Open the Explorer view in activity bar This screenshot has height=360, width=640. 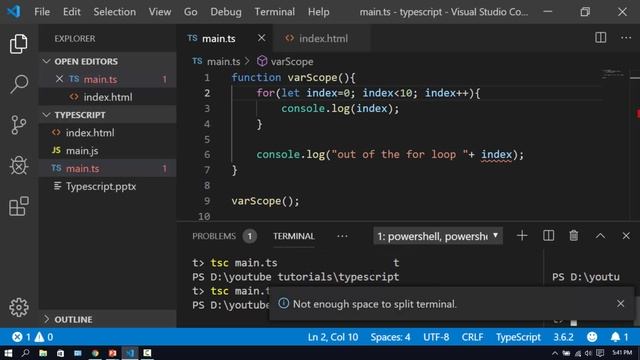click(x=18, y=44)
